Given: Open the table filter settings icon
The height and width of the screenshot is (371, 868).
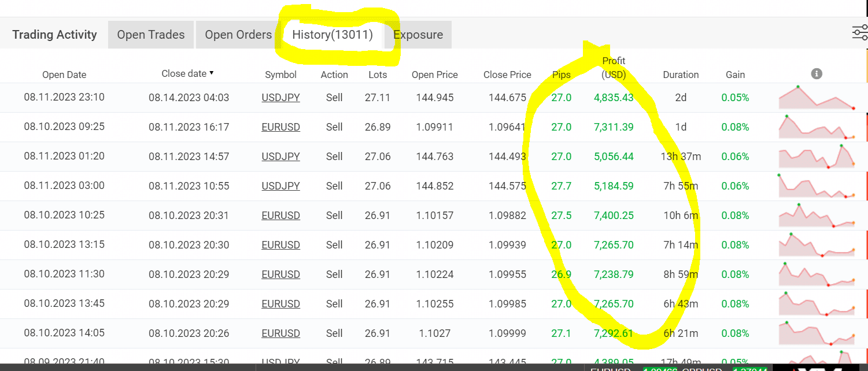Looking at the screenshot, I should [x=859, y=33].
